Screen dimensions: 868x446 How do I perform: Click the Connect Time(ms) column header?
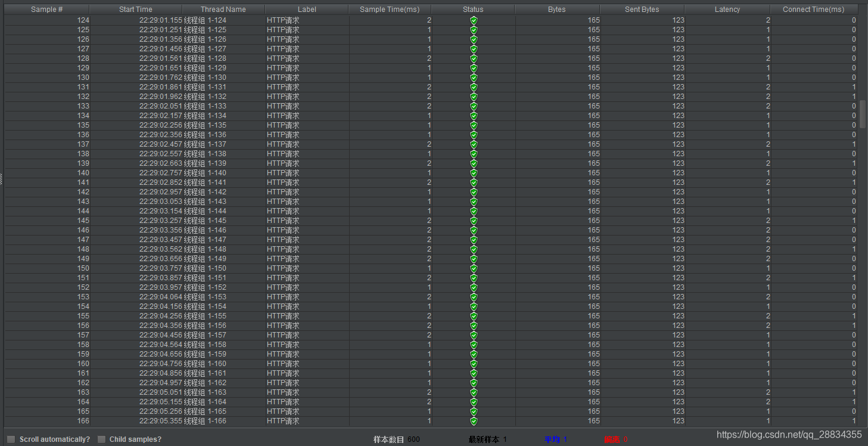click(x=814, y=10)
